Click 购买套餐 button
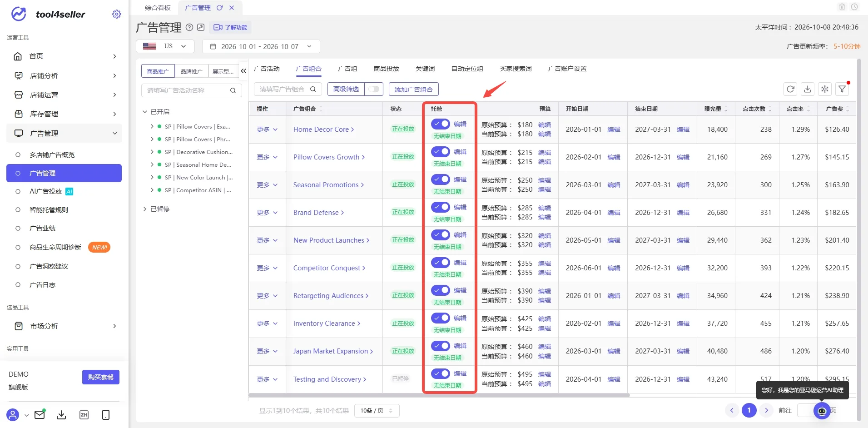 coord(101,377)
